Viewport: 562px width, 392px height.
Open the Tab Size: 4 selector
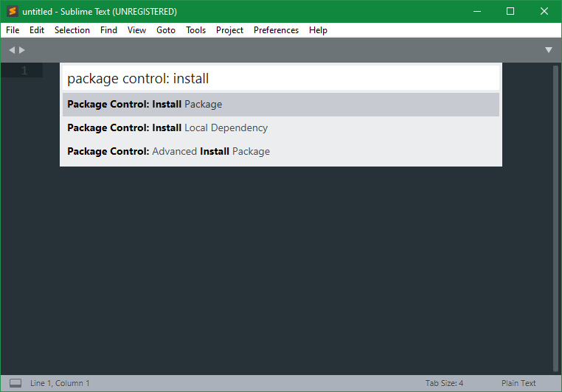point(444,383)
